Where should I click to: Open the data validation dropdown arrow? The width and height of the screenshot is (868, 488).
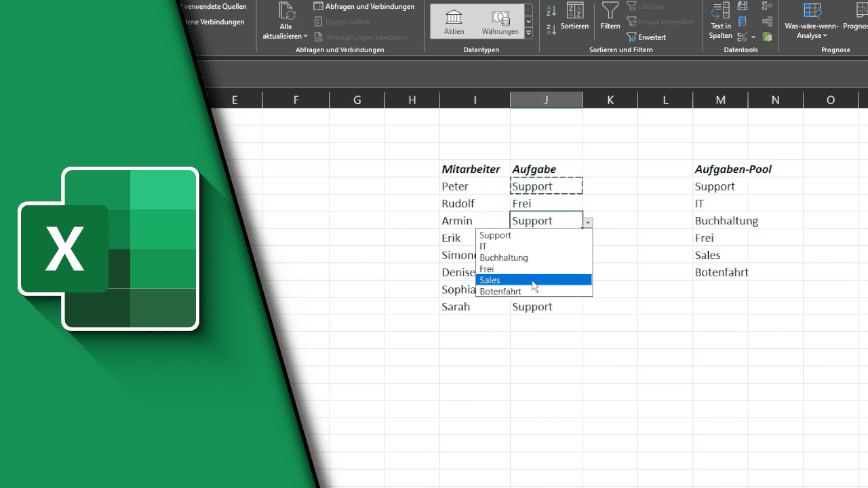pos(753,37)
